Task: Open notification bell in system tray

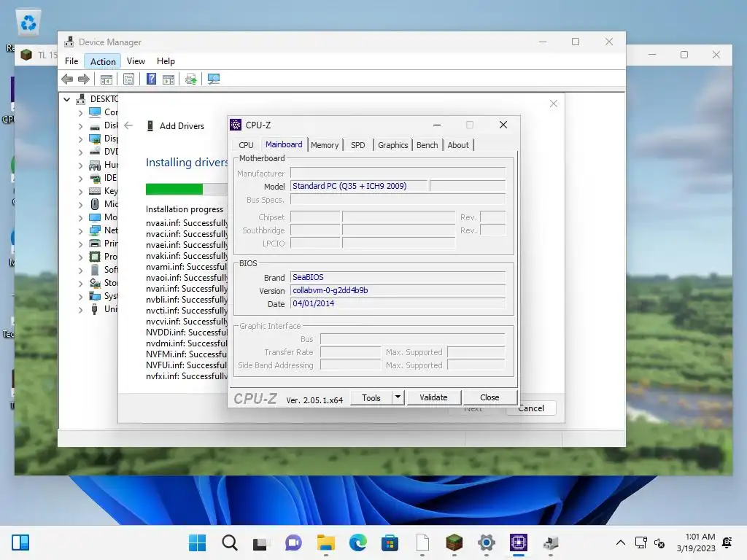Action: 727,542
